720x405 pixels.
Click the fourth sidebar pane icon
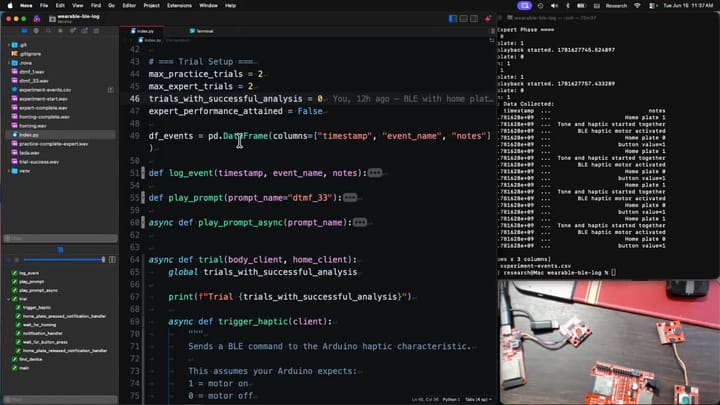60,31
